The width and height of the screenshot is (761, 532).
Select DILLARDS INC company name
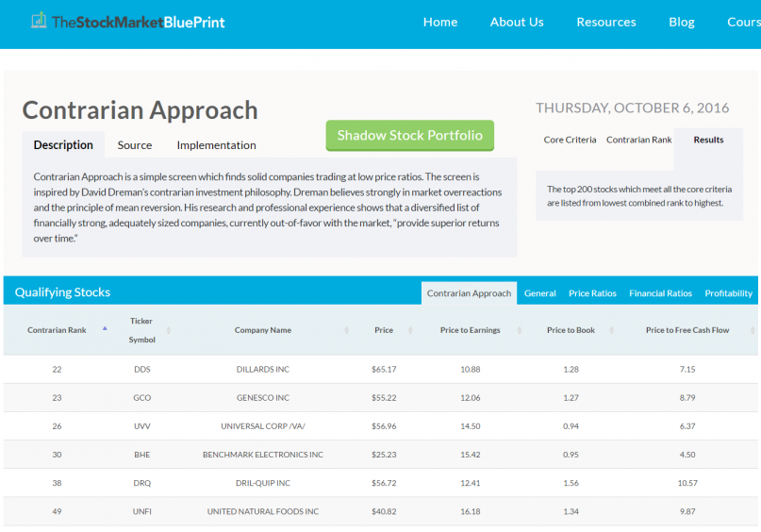263,370
